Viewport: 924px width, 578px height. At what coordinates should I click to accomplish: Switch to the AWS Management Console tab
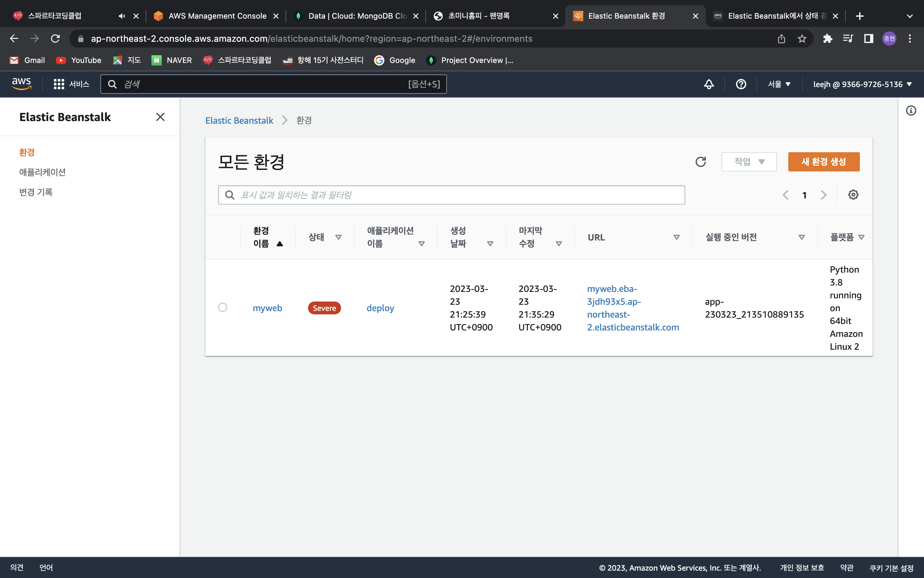point(216,16)
